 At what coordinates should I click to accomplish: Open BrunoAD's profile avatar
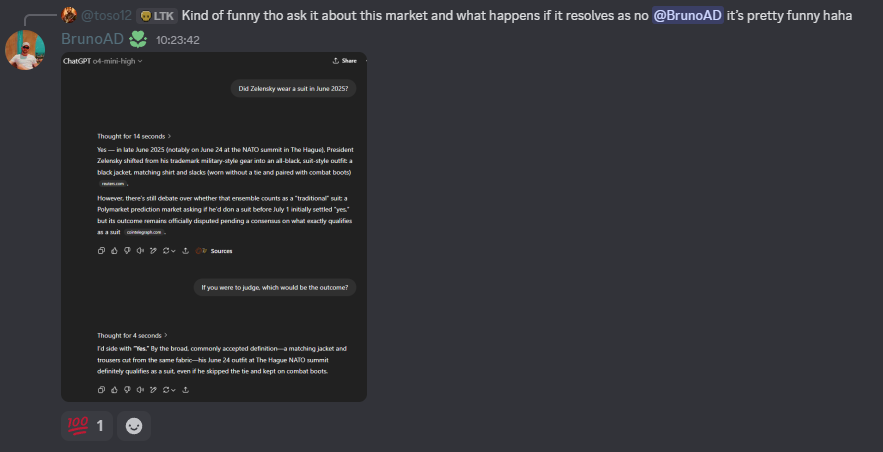pyautogui.click(x=25, y=50)
